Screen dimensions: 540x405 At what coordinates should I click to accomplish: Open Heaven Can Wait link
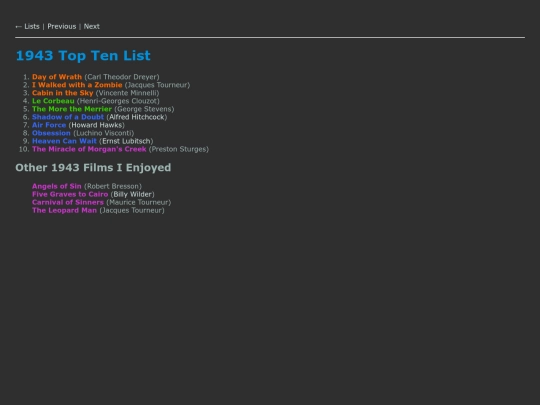point(64,141)
